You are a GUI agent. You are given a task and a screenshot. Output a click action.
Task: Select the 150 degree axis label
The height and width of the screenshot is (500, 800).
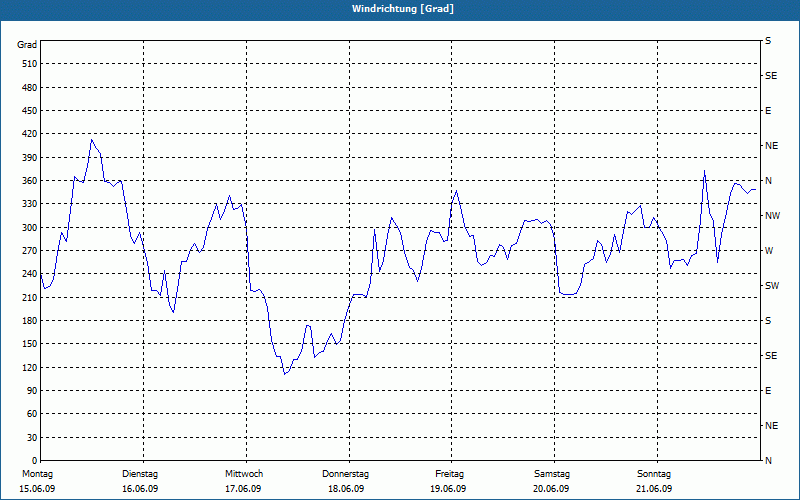pyautogui.click(x=29, y=344)
